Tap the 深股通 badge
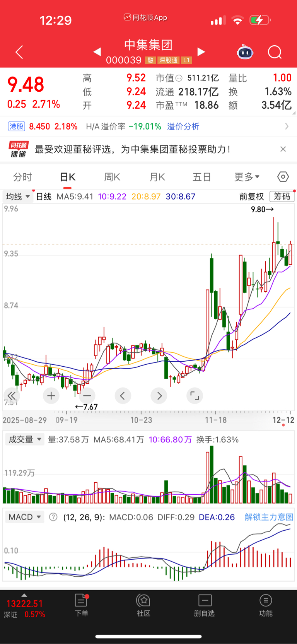This screenshot has width=297, height=644. tap(168, 60)
